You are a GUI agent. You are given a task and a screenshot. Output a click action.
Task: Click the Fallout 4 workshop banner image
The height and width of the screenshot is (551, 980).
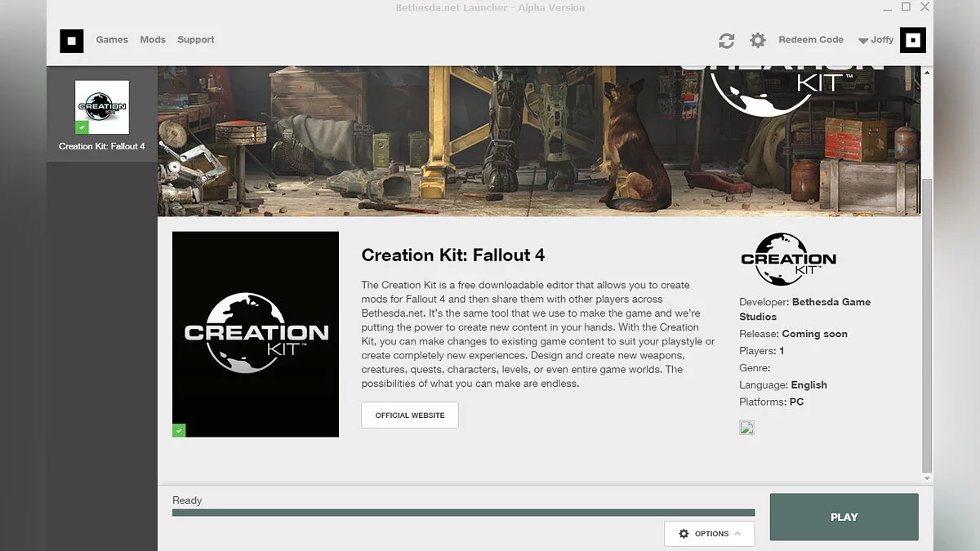pos(539,141)
